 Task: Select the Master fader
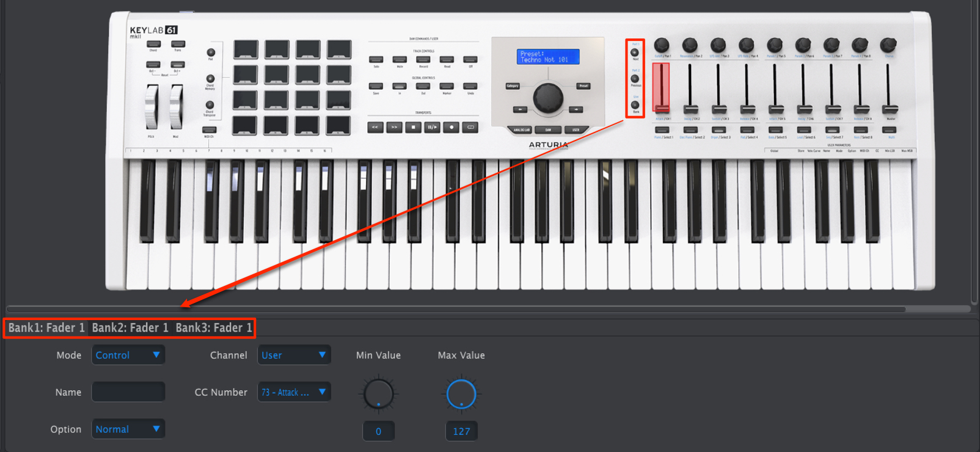coord(890,89)
